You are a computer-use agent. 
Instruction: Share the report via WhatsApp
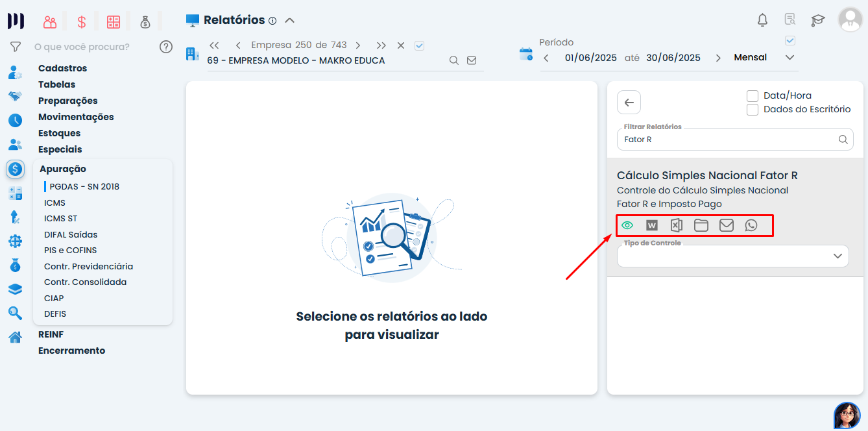[x=751, y=225]
